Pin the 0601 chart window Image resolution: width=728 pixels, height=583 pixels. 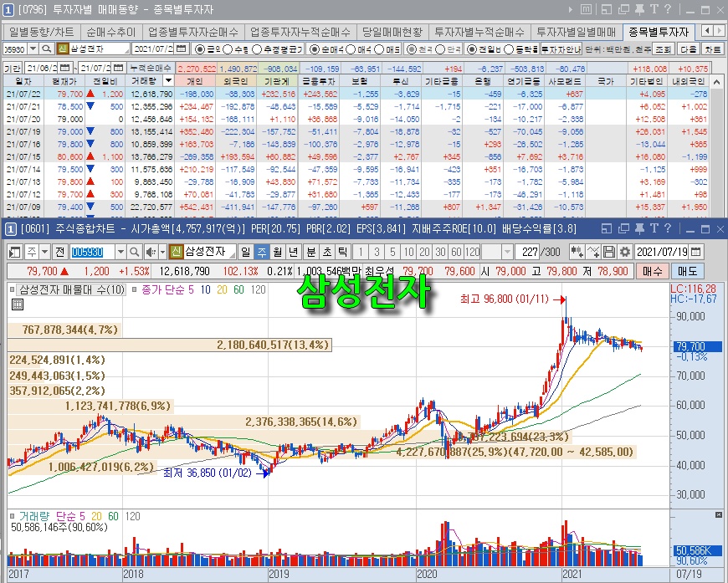point(639,228)
